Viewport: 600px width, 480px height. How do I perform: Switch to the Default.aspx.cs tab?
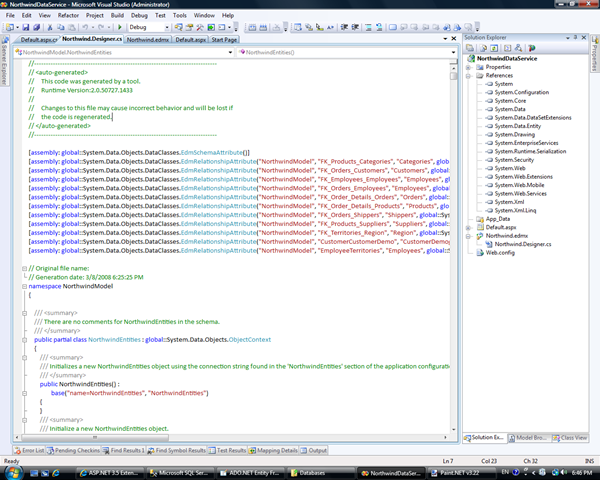tap(38, 39)
